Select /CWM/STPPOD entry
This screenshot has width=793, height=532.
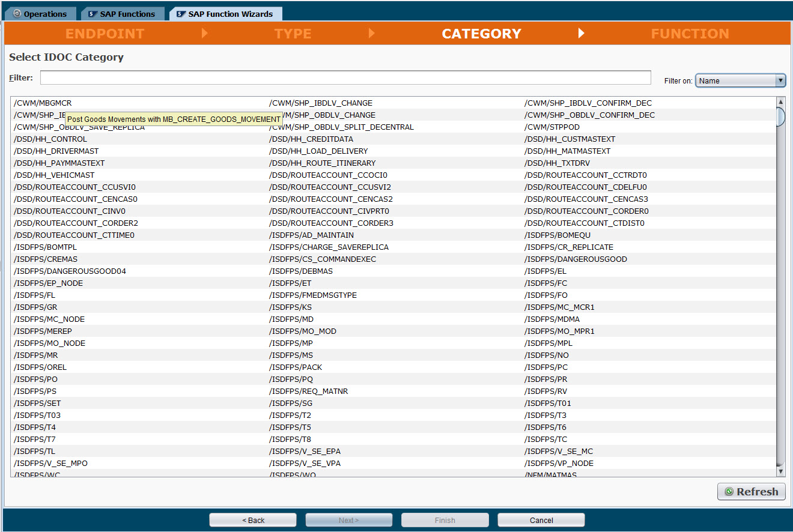click(552, 127)
